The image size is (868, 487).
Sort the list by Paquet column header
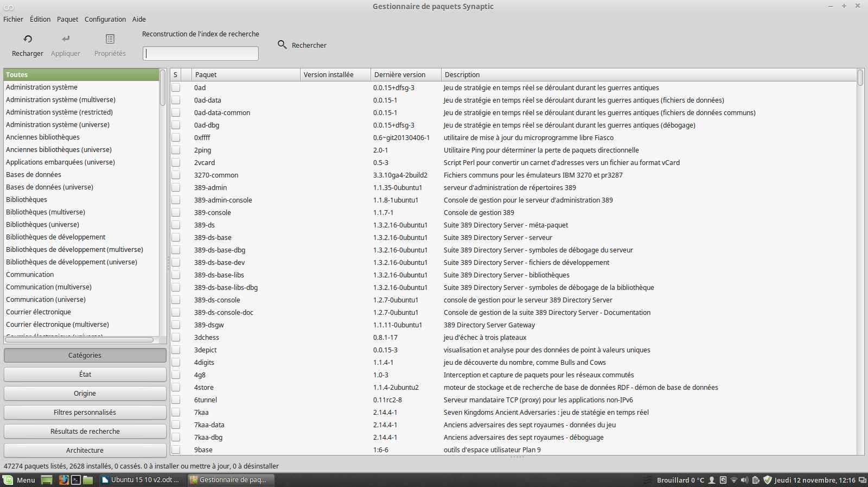tap(245, 75)
